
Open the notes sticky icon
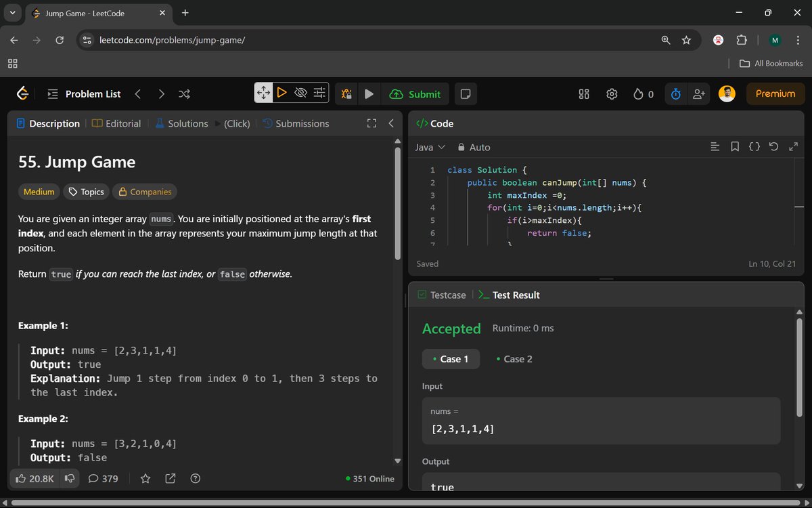point(465,94)
